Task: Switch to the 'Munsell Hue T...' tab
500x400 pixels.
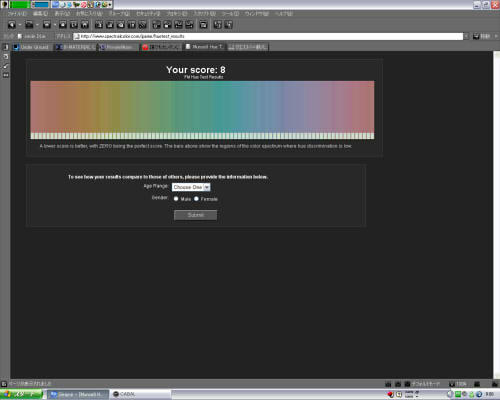Action: coord(204,47)
